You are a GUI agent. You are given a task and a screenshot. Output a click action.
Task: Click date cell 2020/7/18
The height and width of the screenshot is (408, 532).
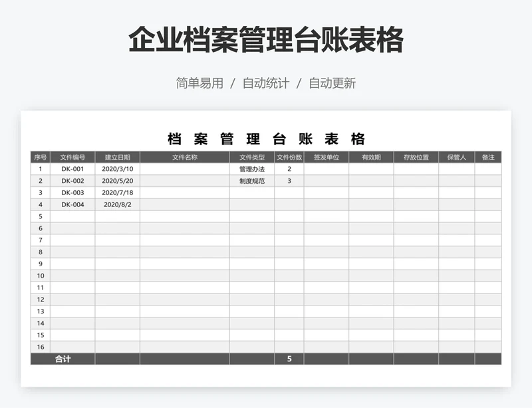(118, 192)
